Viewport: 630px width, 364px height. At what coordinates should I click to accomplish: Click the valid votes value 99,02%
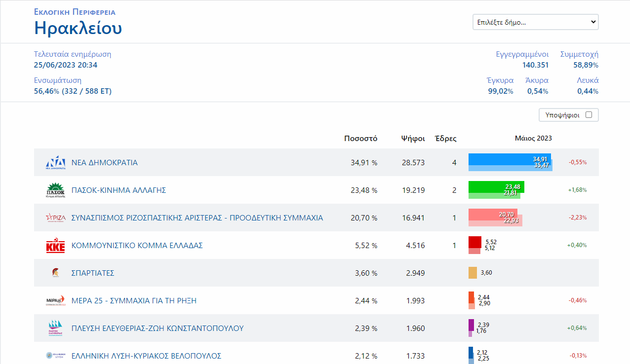tap(501, 91)
